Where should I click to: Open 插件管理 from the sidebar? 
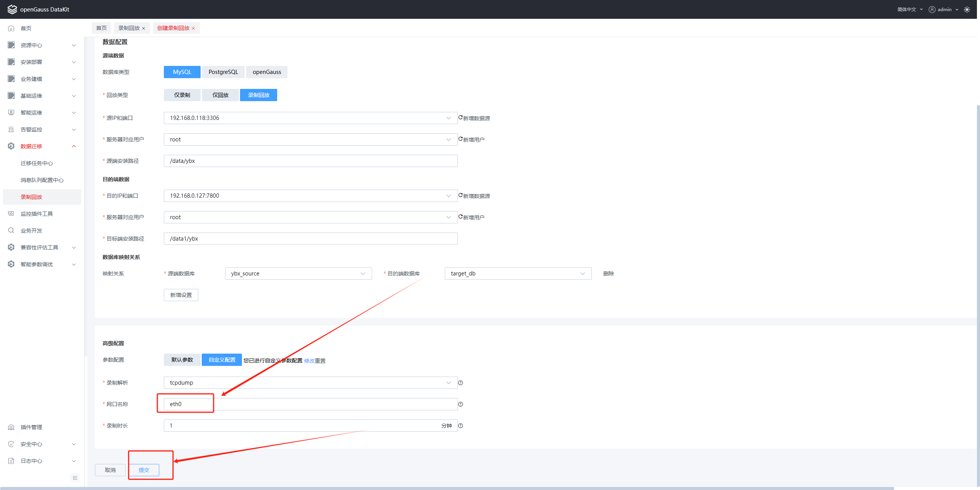click(x=31, y=427)
